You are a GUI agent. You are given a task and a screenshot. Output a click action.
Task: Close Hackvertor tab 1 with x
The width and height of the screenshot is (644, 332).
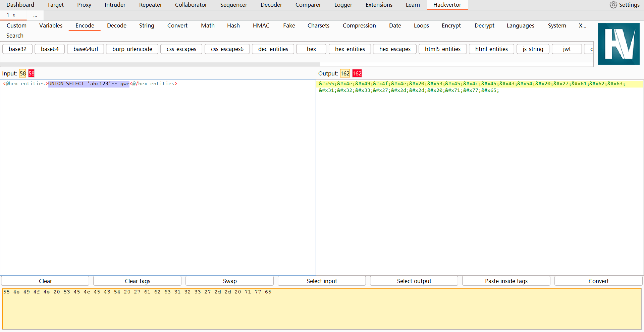[x=14, y=15]
